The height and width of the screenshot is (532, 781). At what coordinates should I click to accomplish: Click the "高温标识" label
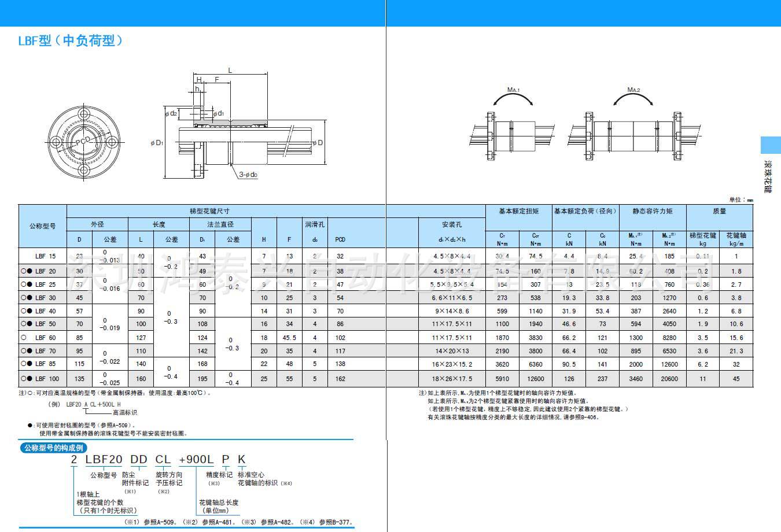click(125, 413)
